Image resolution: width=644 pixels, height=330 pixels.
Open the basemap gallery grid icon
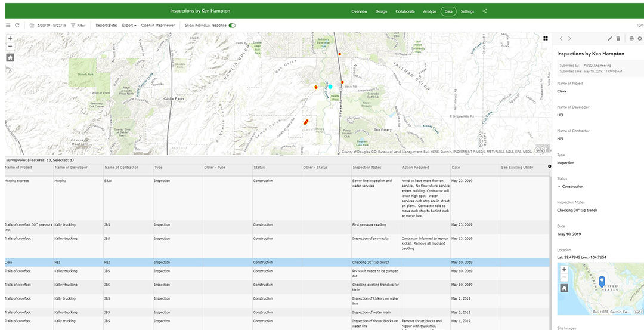click(x=546, y=38)
